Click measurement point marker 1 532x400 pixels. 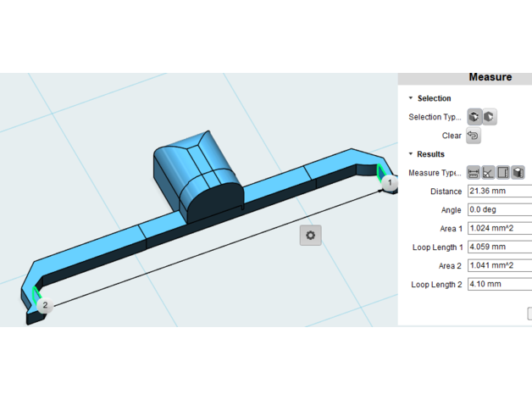[x=390, y=183]
